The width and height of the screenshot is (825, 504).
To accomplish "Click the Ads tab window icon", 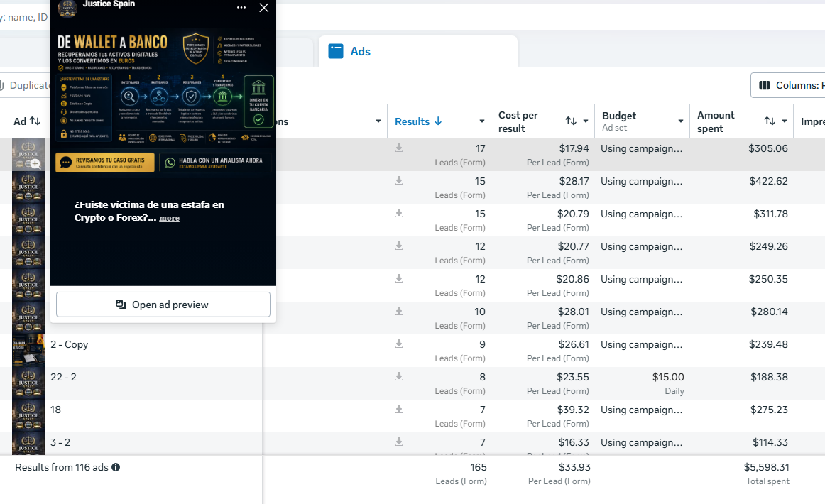I will point(336,51).
